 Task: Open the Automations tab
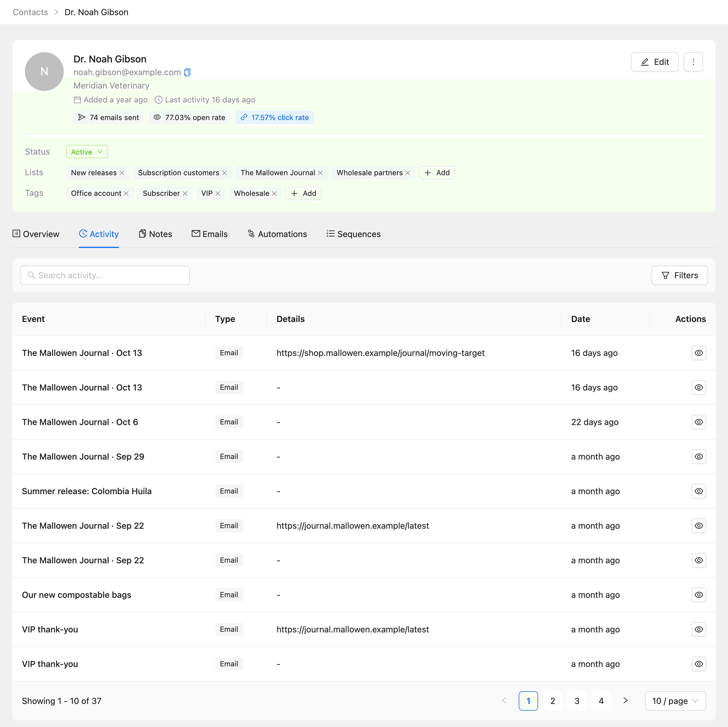[277, 234]
